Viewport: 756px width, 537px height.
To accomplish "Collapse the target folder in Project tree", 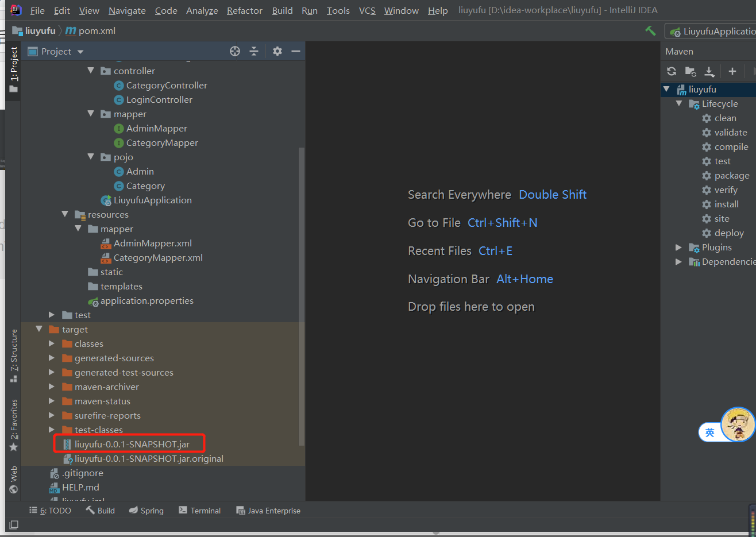I will click(39, 329).
